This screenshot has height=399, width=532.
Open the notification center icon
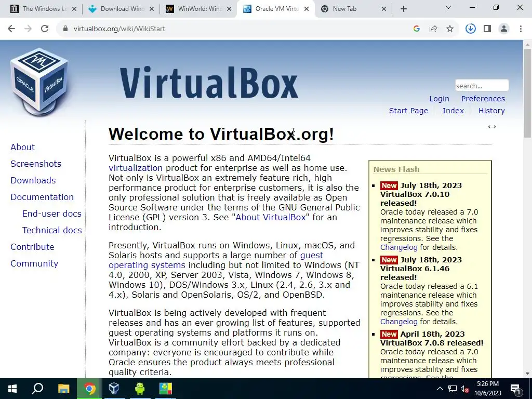pyautogui.click(x=516, y=389)
